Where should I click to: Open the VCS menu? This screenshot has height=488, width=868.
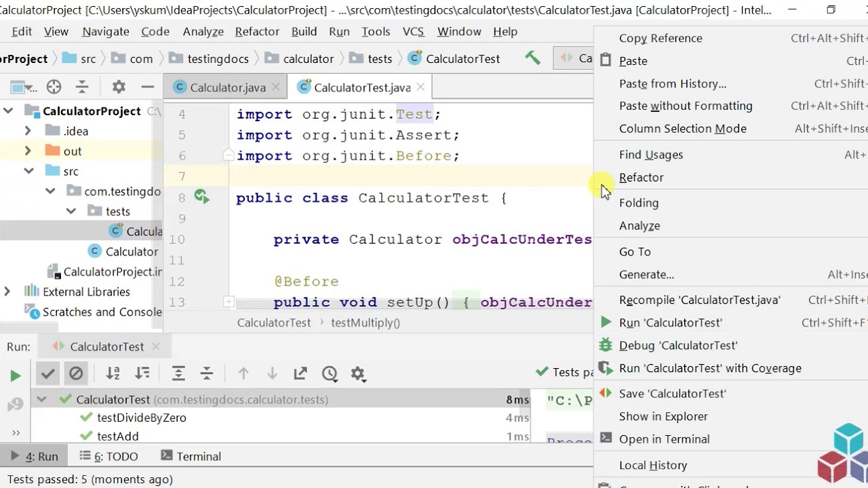click(x=413, y=31)
